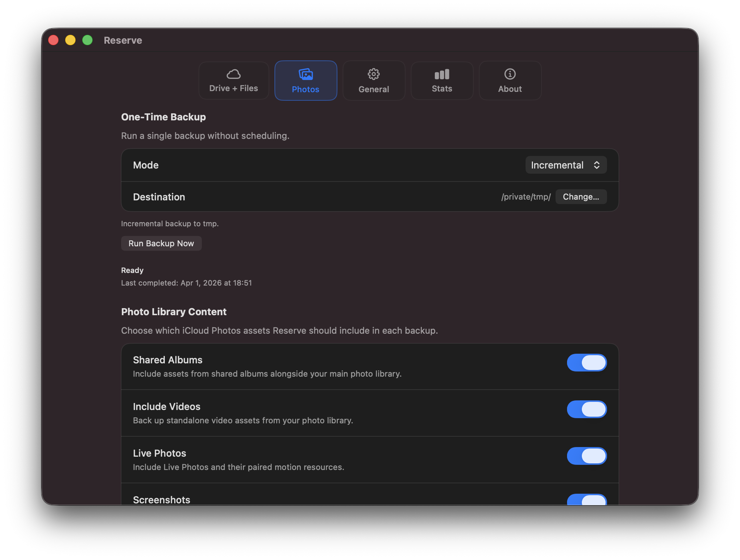Switch to the About tab
740x560 pixels.
coord(510,80)
